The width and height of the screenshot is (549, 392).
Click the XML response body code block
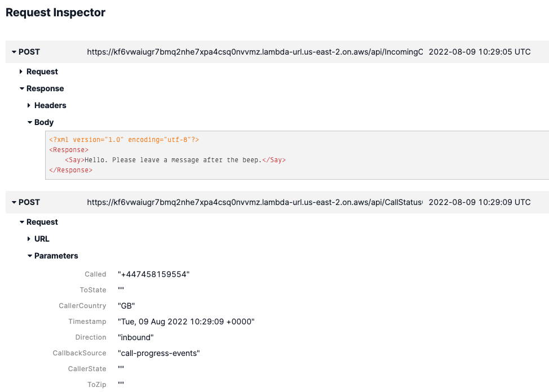297,155
